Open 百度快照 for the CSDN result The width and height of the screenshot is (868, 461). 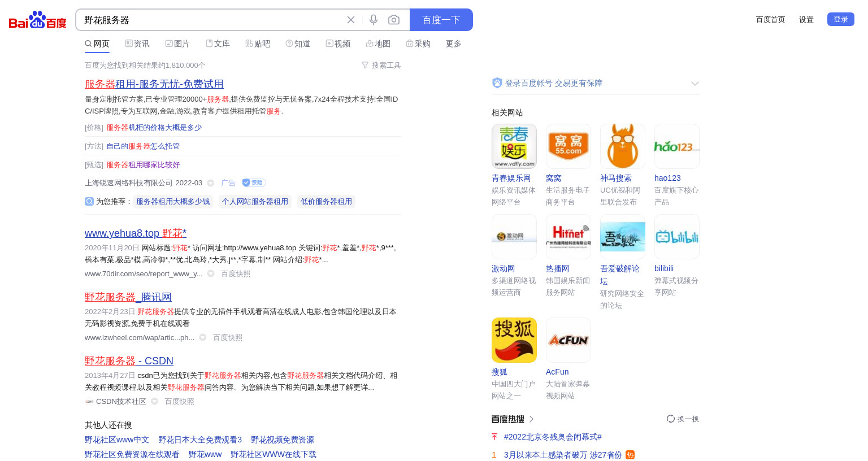(x=179, y=402)
